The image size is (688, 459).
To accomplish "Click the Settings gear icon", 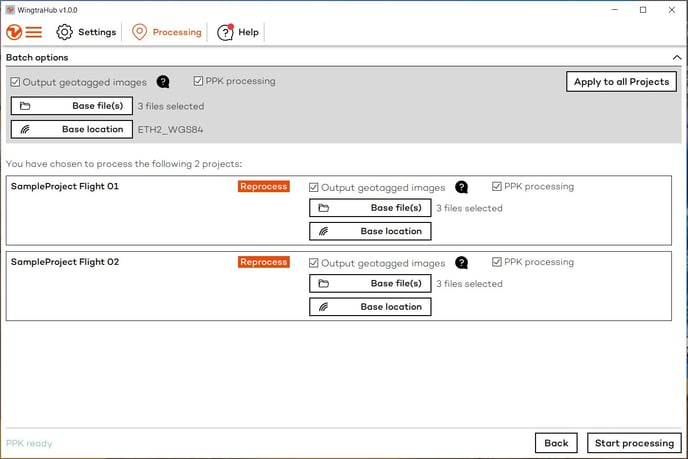I will pyautogui.click(x=65, y=32).
